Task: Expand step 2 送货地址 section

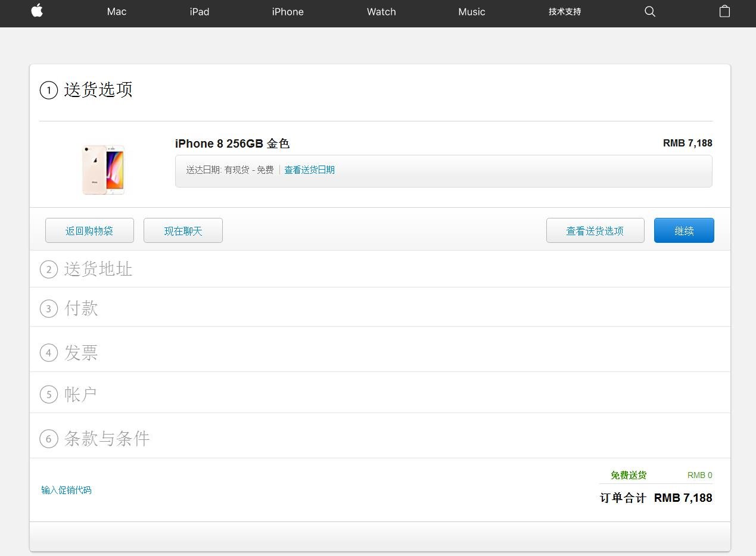Action: point(98,269)
